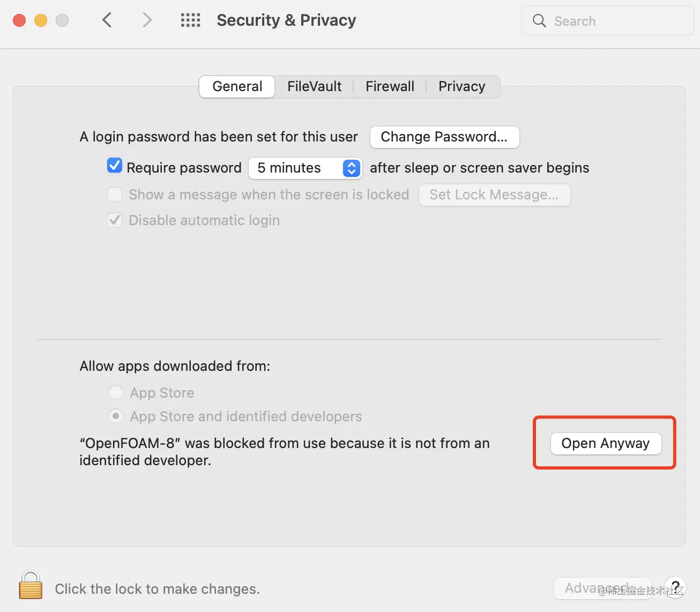Open the Privacy tab
This screenshot has width=700, height=612.
(x=461, y=86)
